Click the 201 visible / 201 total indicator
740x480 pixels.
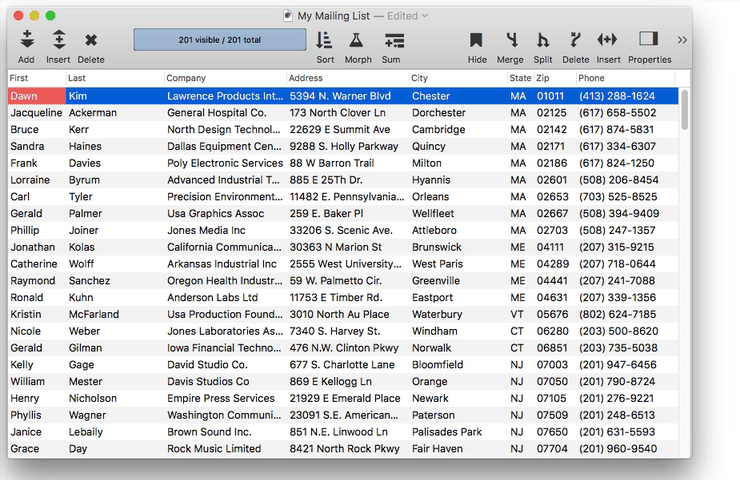click(x=220, y=39)
